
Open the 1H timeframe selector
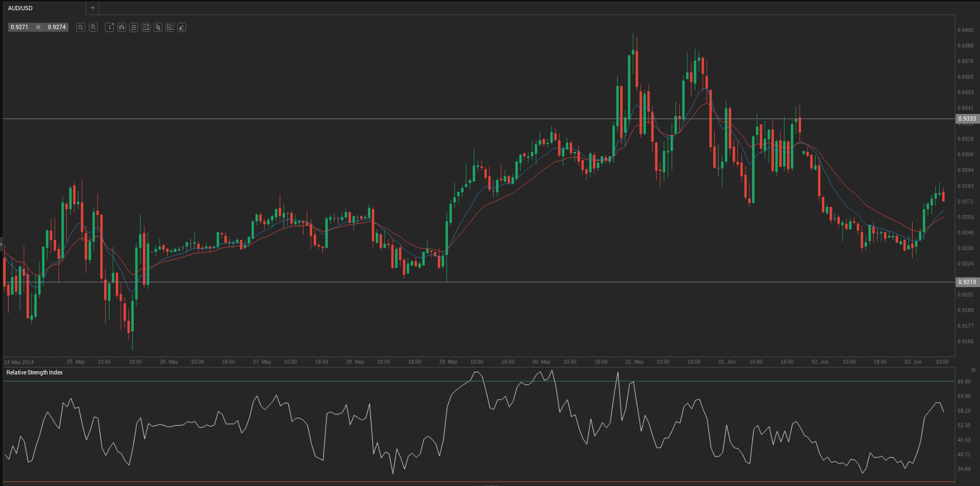coord(109,27)
